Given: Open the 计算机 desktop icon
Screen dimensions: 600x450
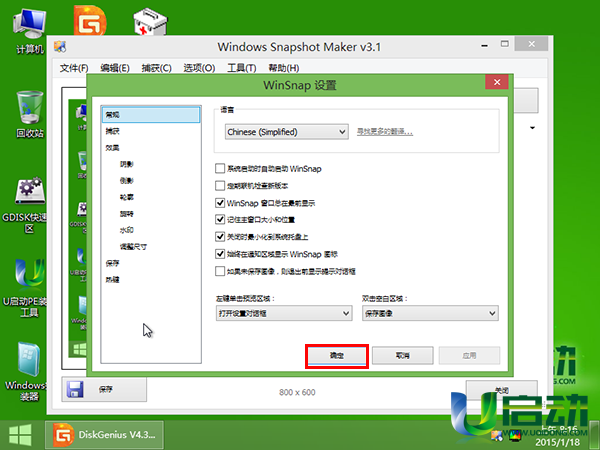Looking at the screenshot, I should 29,31.
